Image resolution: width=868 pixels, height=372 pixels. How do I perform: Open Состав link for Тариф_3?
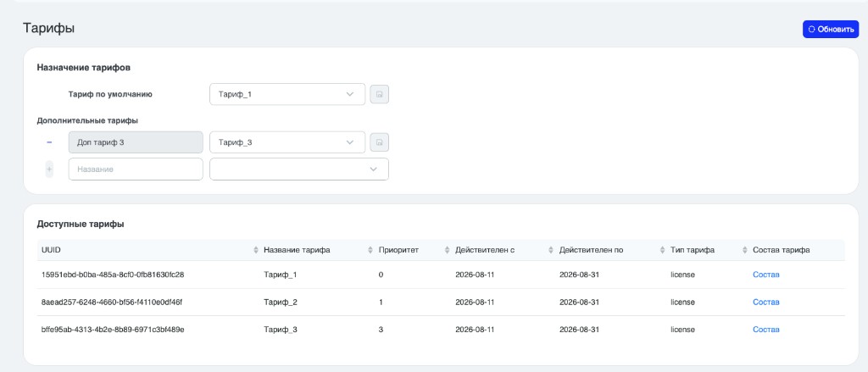pos(765,330)
